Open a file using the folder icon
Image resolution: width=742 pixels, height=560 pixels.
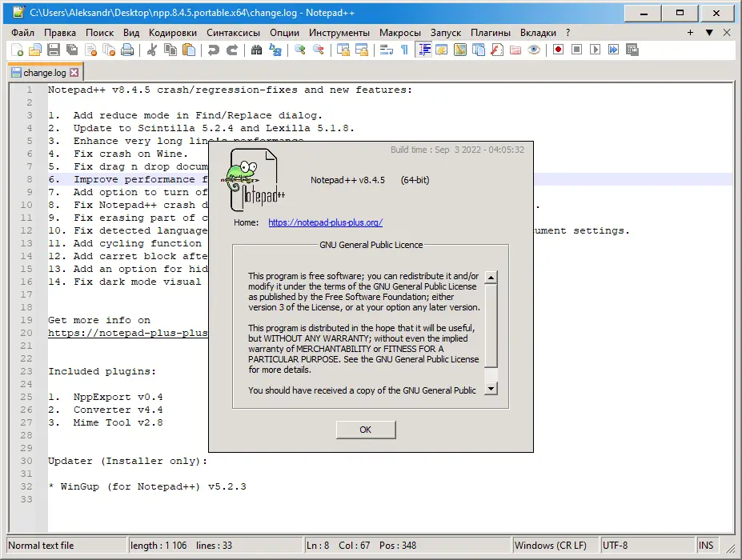pos(35,50)
